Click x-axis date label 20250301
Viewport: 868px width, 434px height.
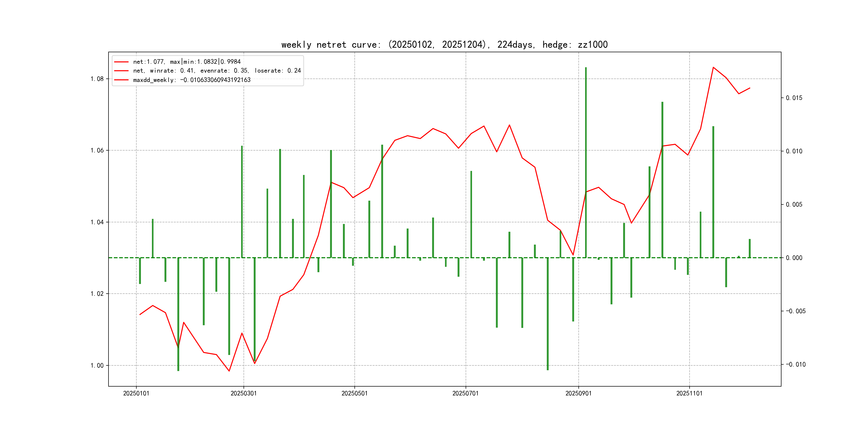point(244,393)
